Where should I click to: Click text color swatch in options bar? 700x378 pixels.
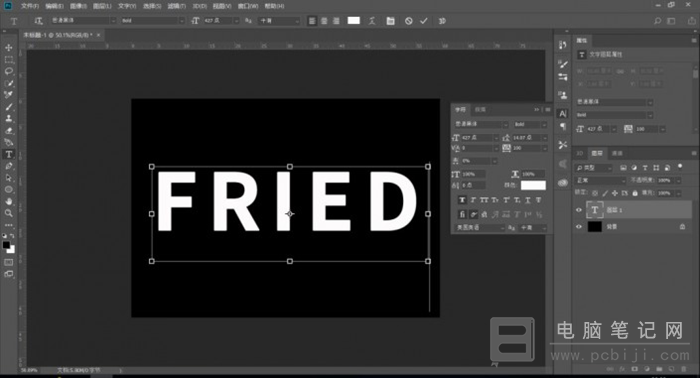coord(354,21)
